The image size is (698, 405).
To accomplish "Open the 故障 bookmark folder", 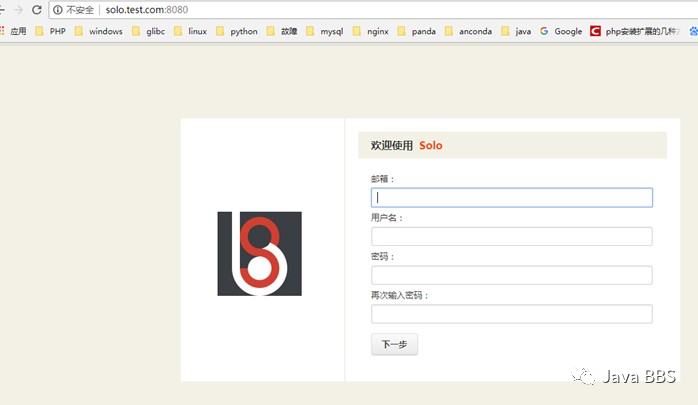I will coord(282,31).
